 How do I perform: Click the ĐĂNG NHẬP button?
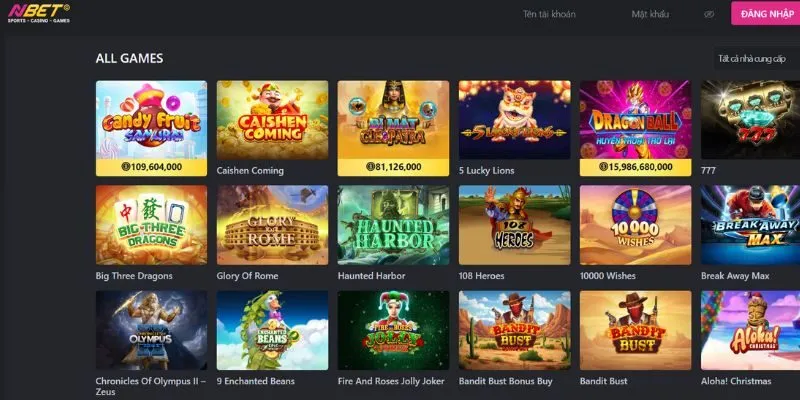point(766,14)
